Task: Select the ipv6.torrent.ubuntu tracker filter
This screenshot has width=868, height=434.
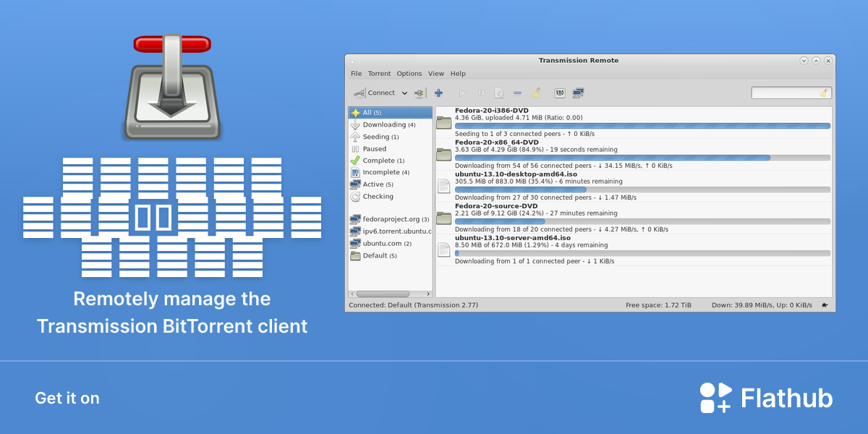Action: [x=391, y=231]
